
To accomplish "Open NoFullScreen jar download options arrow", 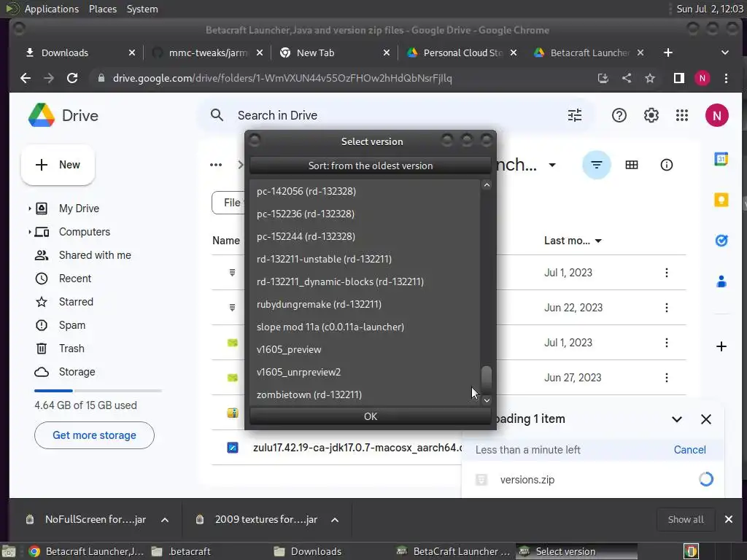I will coord(165,519).
